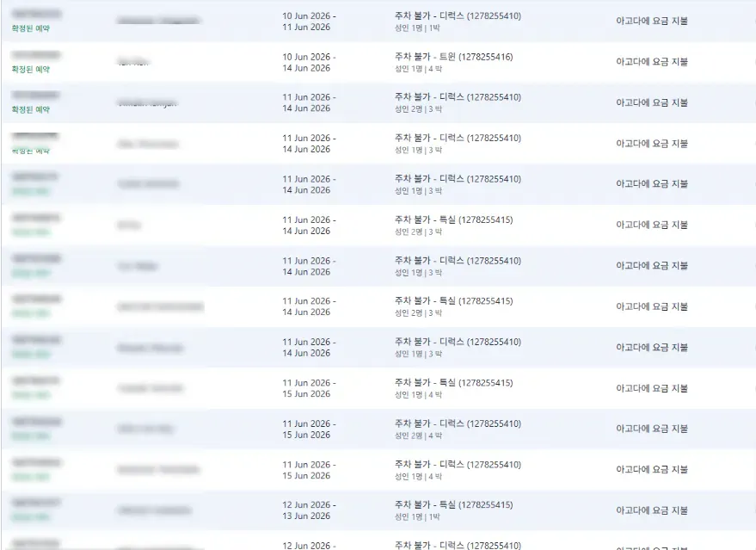Image resolution: width=756 pixels, height=550 pixels.
Task: Open the 특실 booking ending 15 Jun 2026
Action: click(453, 383)
